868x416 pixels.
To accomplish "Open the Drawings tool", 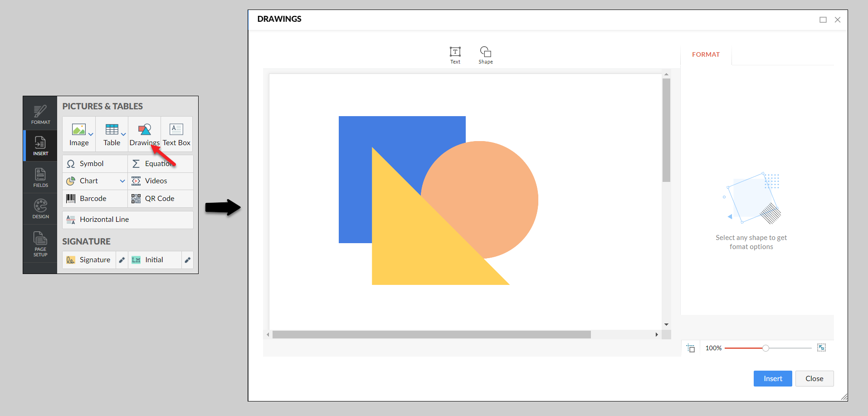I will (x=144, y=134).
